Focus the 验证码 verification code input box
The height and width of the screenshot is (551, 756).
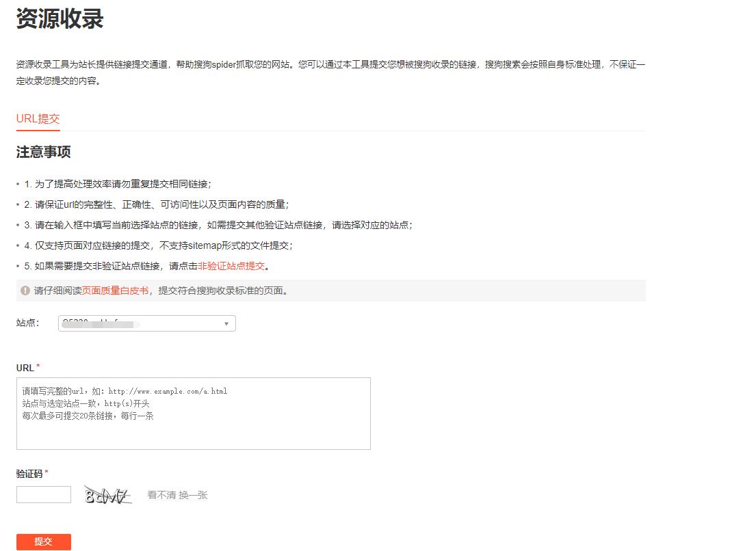(x=43, y=494)
